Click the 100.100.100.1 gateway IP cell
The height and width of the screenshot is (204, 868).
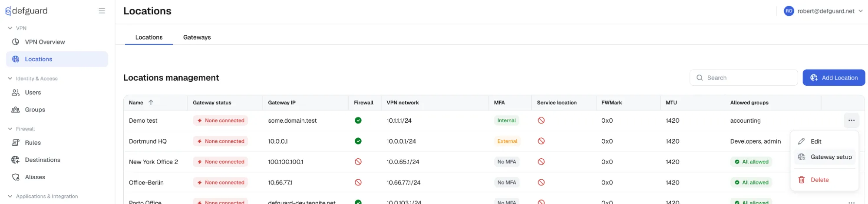(286, 162)
